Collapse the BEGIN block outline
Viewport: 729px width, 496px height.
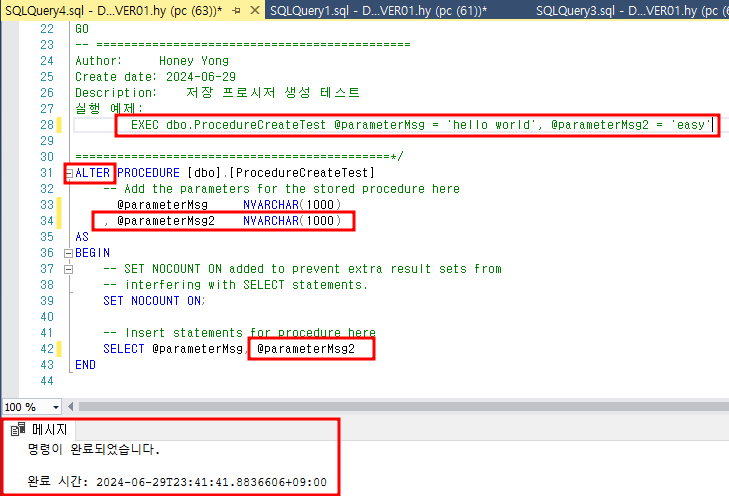tap(69, 253)
